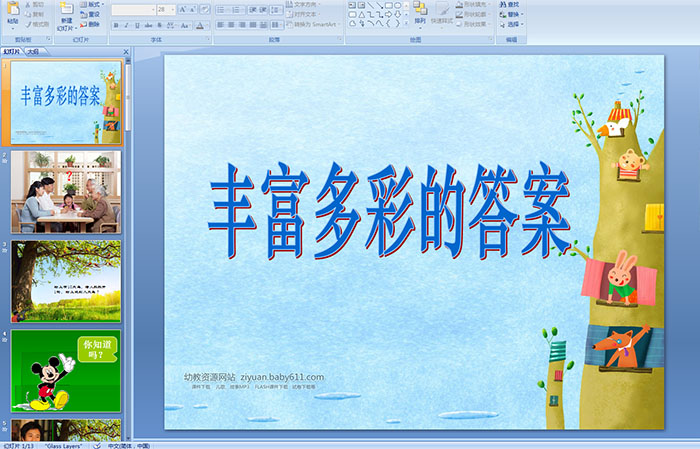Expand the shapes gallery More arrow
Screen dimensions: 700x449
point(406,23)
